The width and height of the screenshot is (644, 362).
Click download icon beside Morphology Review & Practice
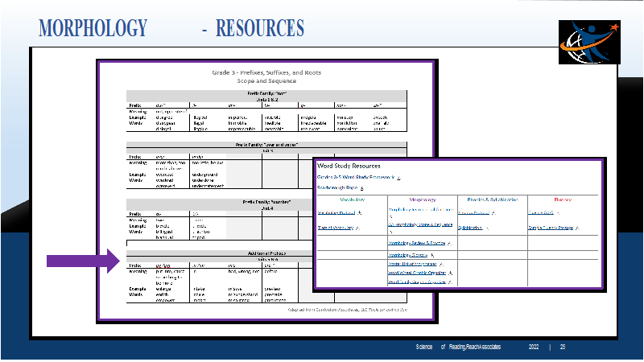coord(449,244)
